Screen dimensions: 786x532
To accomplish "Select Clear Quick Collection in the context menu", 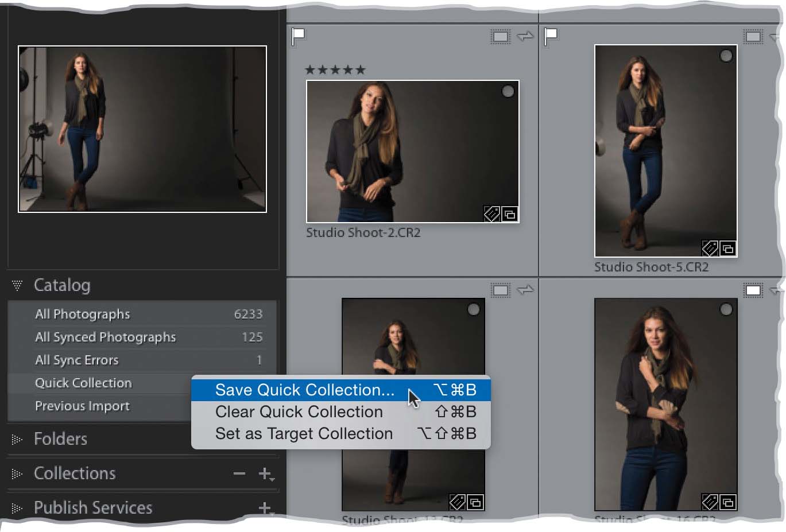I will click(298, 411).
